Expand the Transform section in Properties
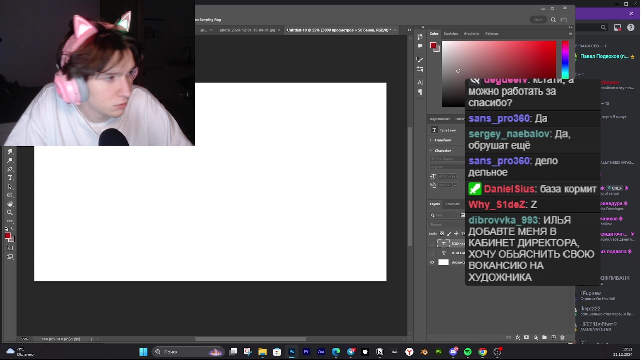The width and height of the screenshot is (644, 362). click(x=431, y=140)
